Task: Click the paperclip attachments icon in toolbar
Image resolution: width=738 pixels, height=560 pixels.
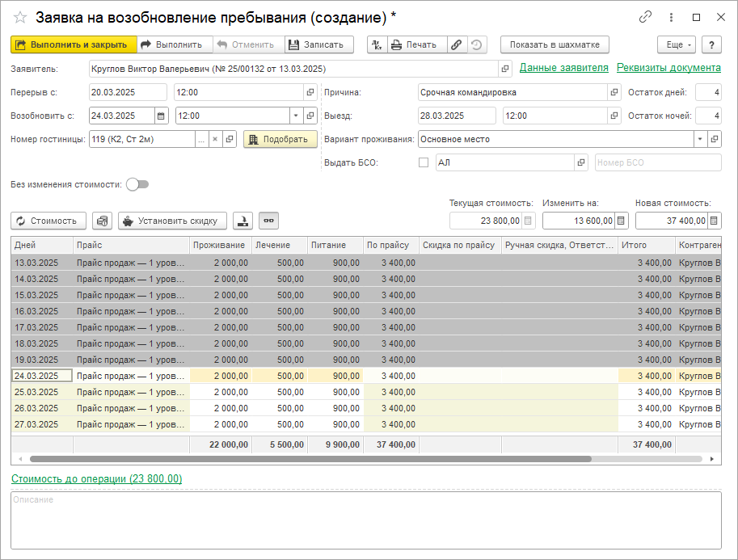Action: pos(457,45)
